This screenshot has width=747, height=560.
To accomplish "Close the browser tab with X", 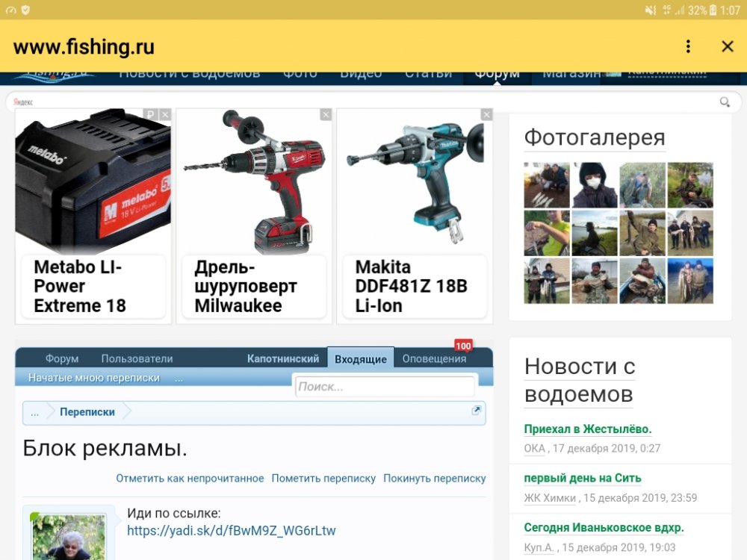I will tap(728, 46).
